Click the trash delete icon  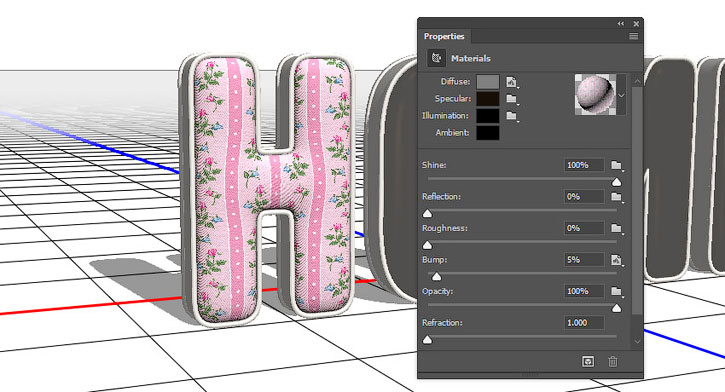click(x=613, y=361)
